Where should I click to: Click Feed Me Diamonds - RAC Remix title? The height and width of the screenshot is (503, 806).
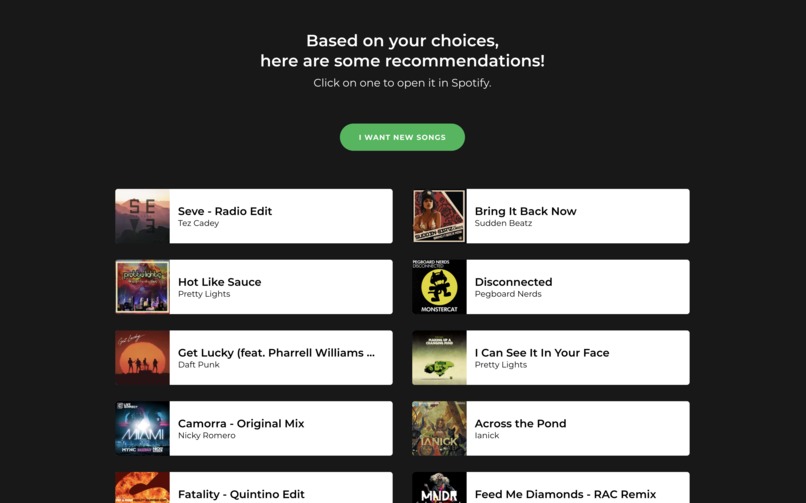[565, 494]
